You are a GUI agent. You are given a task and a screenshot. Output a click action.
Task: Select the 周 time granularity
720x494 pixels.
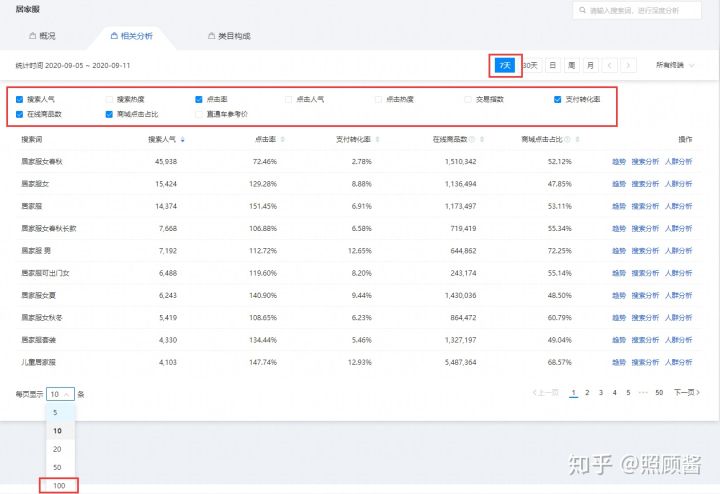click(572, 66)
